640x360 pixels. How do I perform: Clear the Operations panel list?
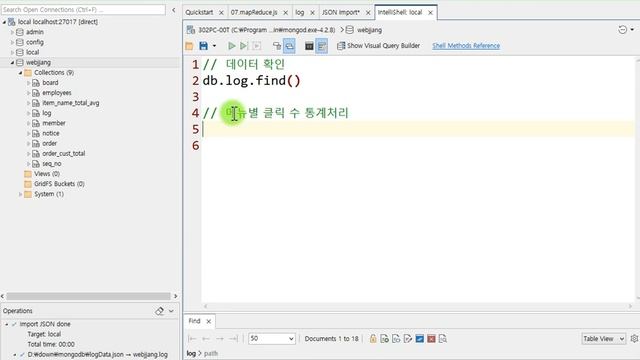159,311
